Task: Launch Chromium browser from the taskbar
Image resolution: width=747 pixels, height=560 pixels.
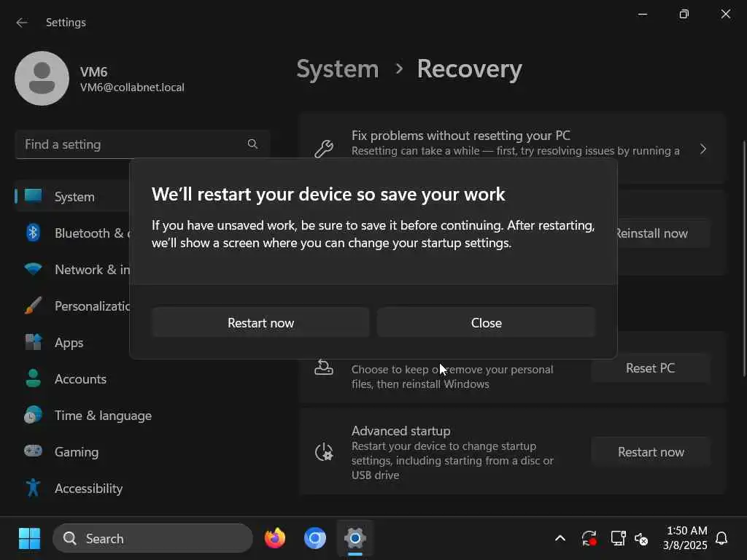Action: click(315, 539)
